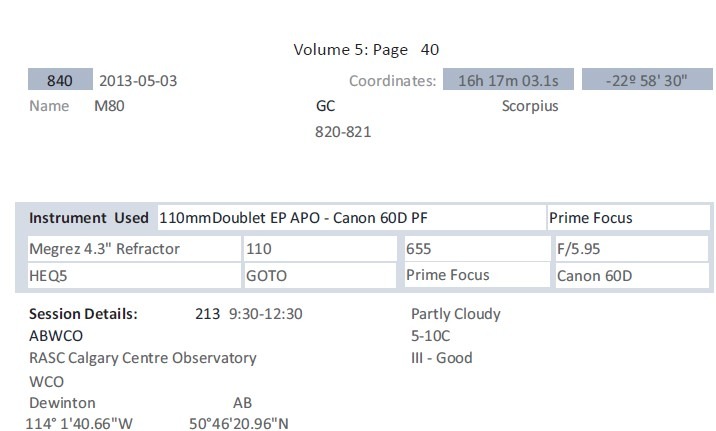716x431 pixels.
Task: Click the 820-821 reference value
Action: click(x=343, y=131)
